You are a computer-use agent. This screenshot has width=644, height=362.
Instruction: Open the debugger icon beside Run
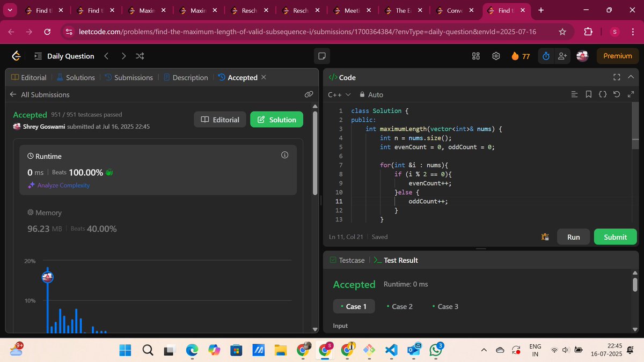pyautogui.click(x=545, y=237)
